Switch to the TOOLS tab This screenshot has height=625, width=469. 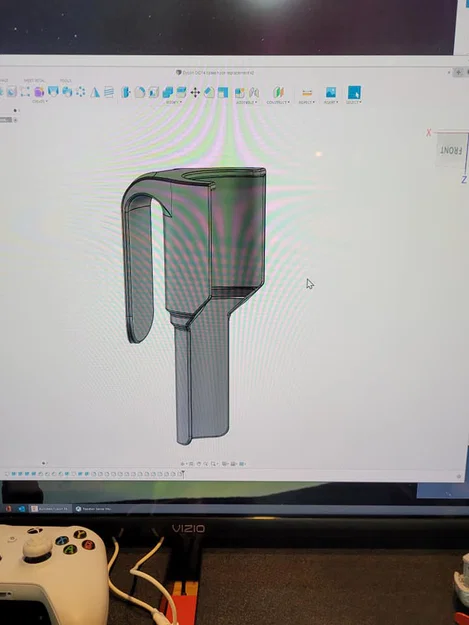pos(65,81)
